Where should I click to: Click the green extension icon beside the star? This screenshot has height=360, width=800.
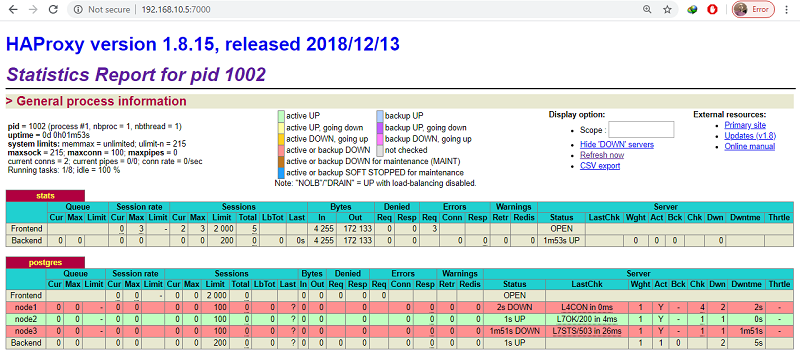tap(692, 10)
